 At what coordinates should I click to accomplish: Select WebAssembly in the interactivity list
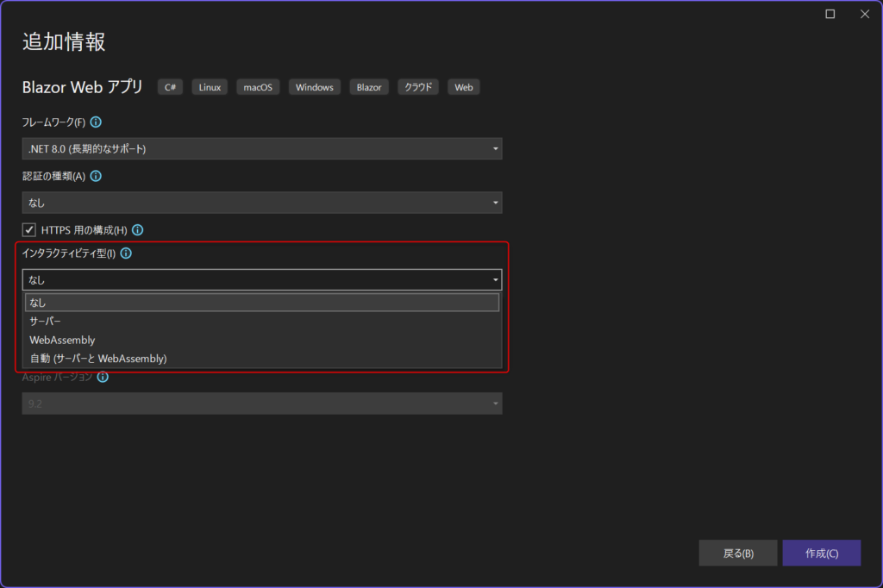[x=262, y=340]
